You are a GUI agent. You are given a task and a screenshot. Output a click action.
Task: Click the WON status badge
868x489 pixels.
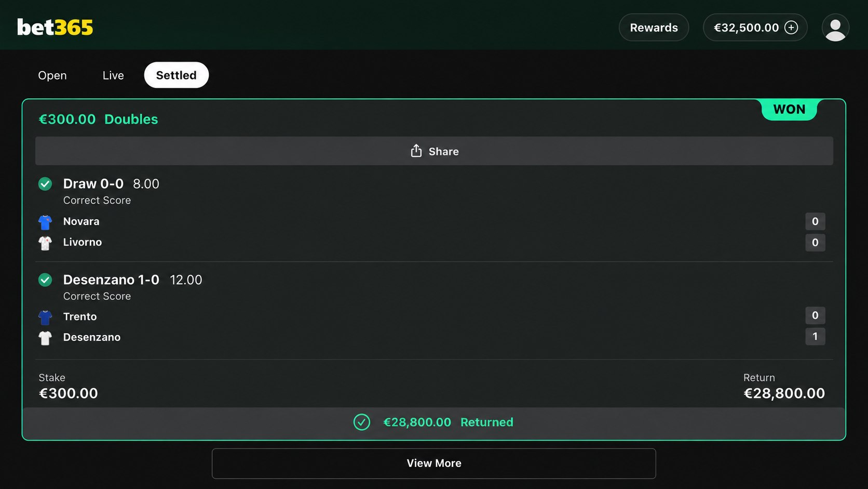click(789, 110)
